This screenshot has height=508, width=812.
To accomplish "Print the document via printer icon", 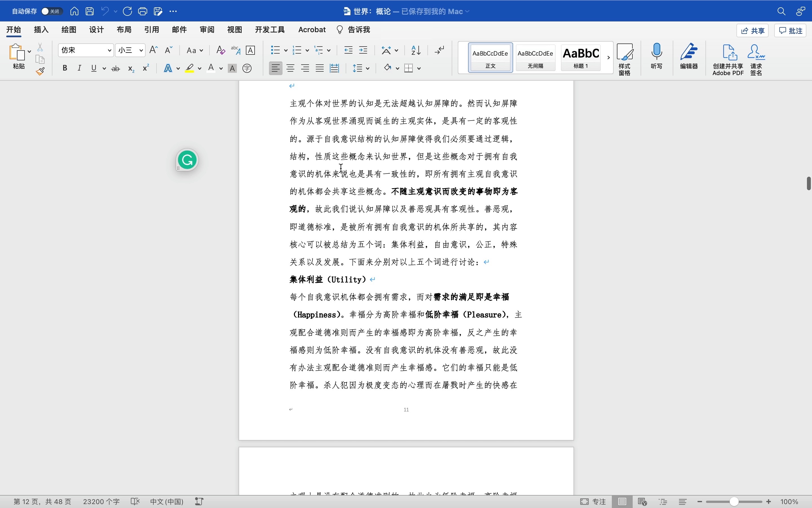I will [143, 11].
